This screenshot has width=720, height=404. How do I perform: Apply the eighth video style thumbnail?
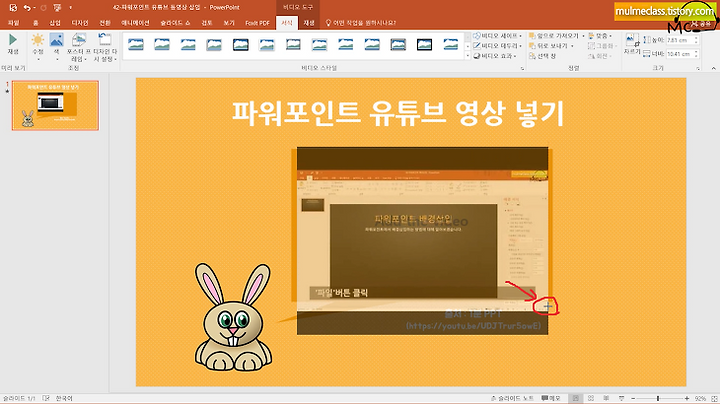point(319,45)
